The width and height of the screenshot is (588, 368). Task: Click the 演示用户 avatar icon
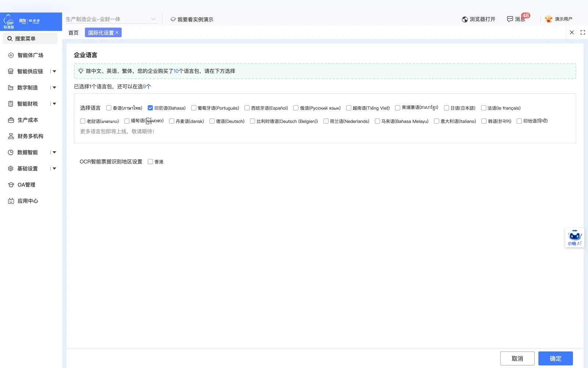(x=549, y=19)
